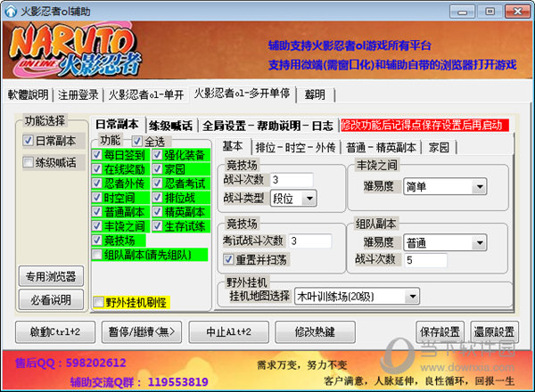Open the 挂机地图选择 dropdown
535x392 pixels.
[x=357, y=297]
